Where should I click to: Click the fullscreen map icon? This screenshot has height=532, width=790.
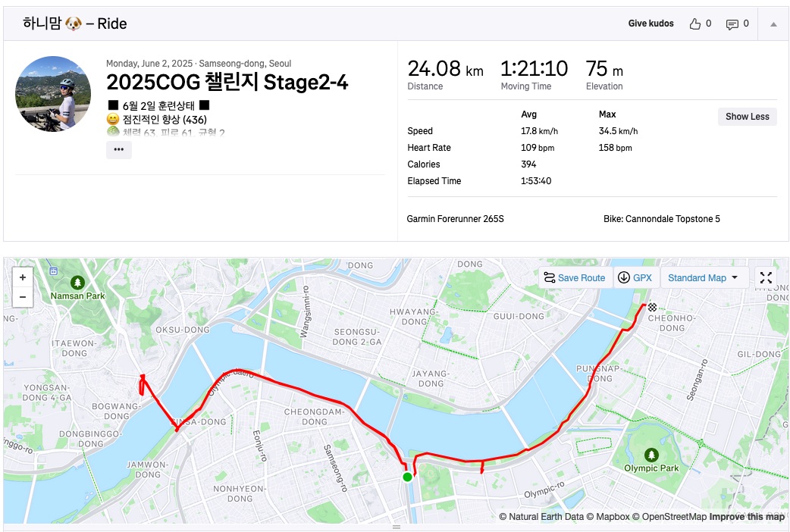click(x=766, y=278)
